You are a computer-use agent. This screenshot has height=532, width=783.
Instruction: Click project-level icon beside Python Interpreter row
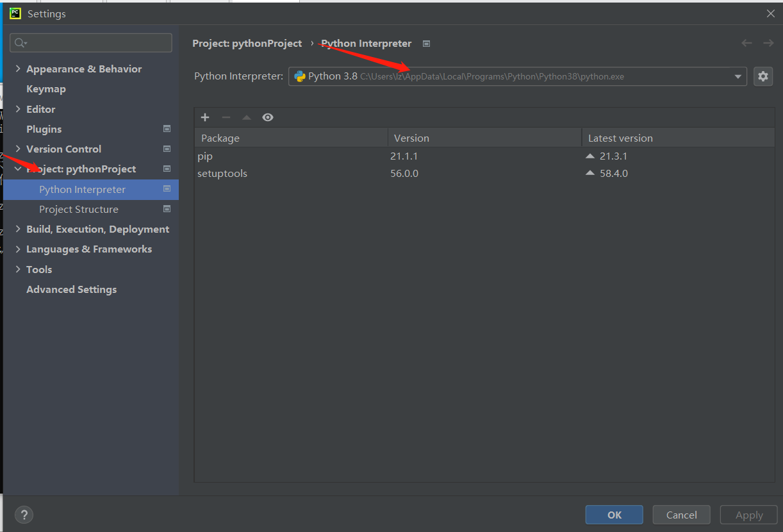point(167,189)
